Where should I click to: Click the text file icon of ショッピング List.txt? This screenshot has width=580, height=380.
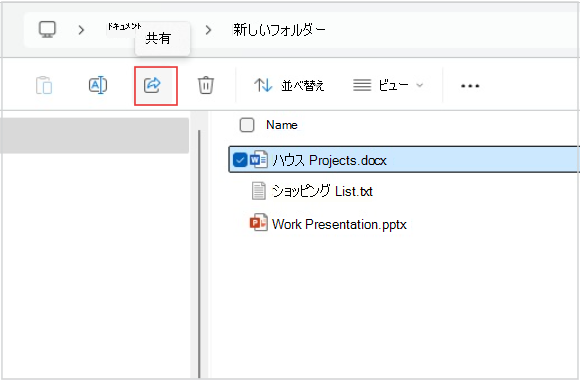[x=259, y=191]
